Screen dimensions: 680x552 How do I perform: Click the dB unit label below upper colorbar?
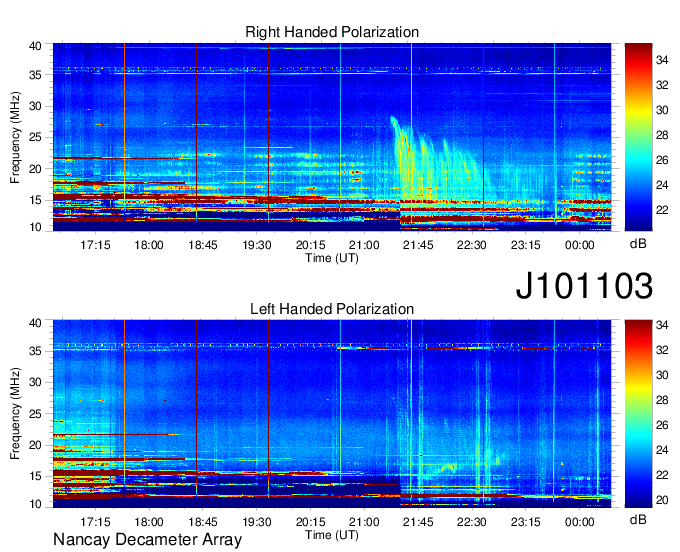coord(638,244)
